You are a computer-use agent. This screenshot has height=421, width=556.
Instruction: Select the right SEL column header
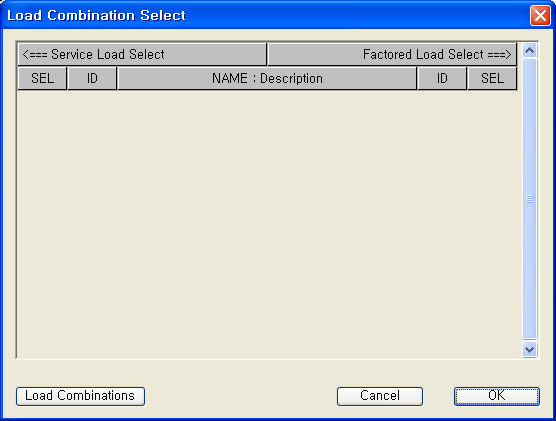pyautogui.click(x=492, y=78)
